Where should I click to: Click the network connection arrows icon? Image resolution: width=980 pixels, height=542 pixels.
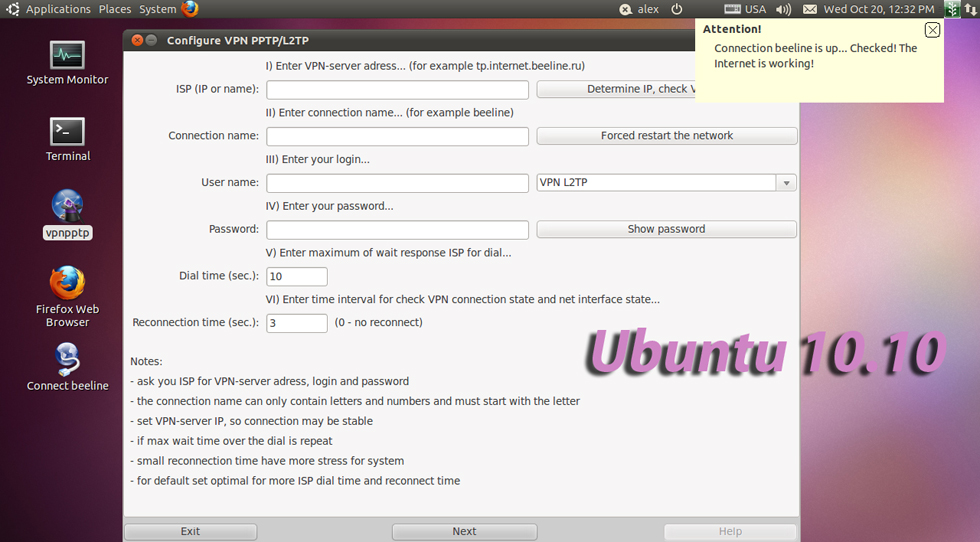pyautogui.click(x=971, y=9)
